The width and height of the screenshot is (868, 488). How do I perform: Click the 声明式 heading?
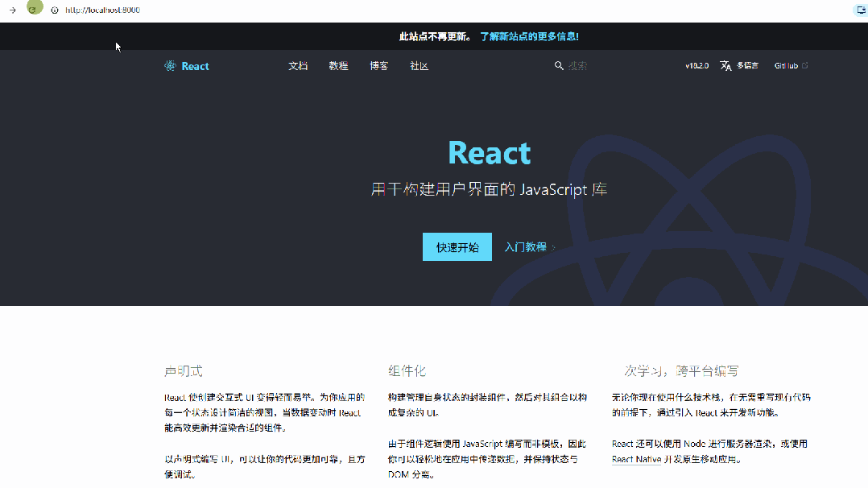(184, 371)
